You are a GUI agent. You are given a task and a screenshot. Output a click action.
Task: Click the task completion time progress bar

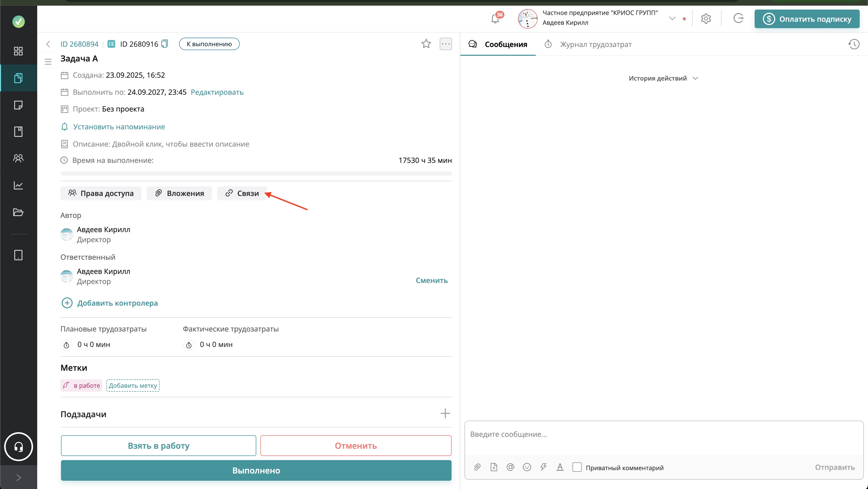pyautogui.click(x=256, y=173)
